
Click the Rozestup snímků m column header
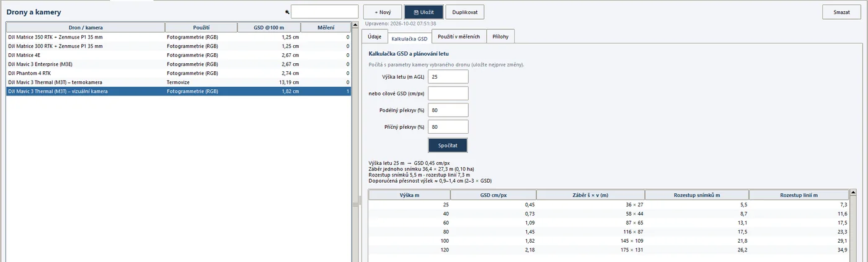697,195
